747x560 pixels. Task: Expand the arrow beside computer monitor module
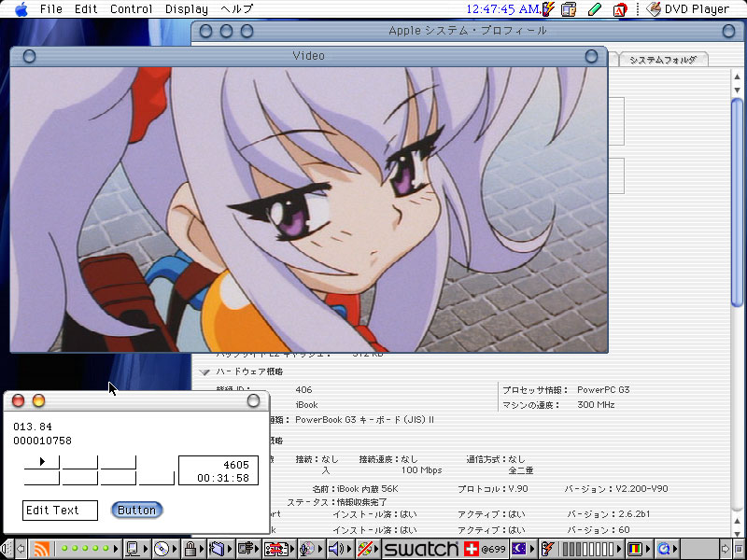tap(146, 549)
